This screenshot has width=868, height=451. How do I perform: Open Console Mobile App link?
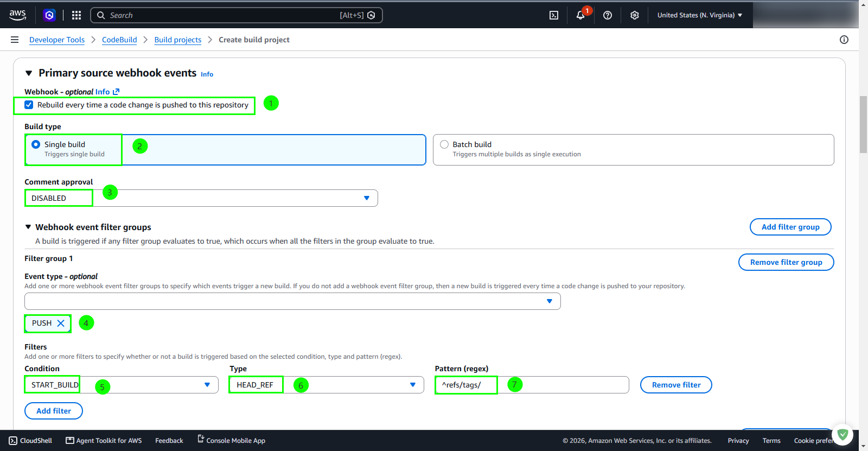(x=231, y=440)
